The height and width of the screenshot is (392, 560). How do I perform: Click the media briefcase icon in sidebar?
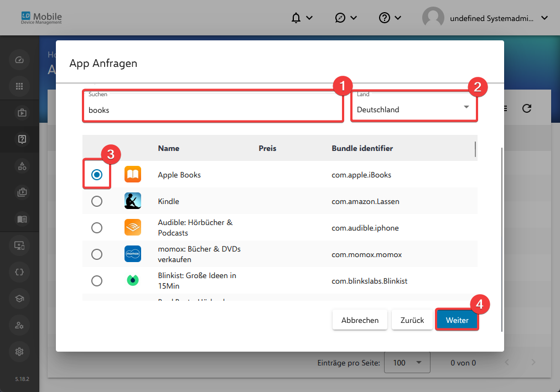(22, 113)
